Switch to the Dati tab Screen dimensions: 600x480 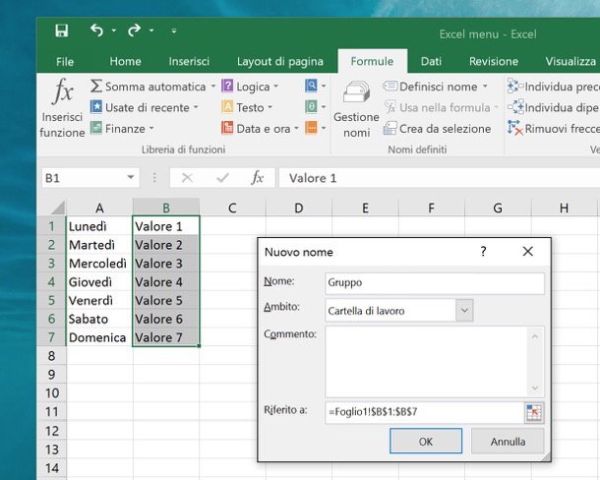pos(431,61)
